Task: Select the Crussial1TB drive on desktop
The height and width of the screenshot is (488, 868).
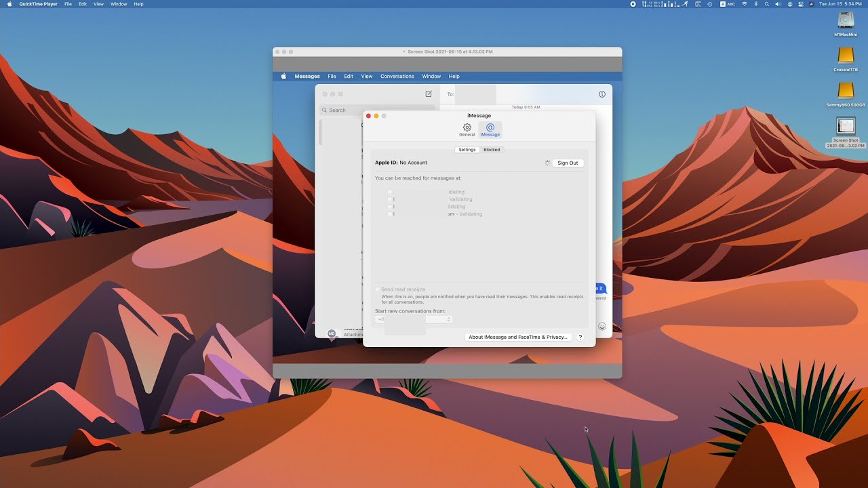Action: [x=846, y=60]
